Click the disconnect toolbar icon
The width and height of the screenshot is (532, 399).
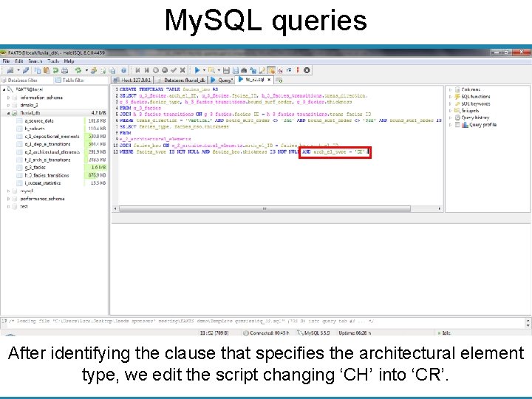[x=26, y=70]
